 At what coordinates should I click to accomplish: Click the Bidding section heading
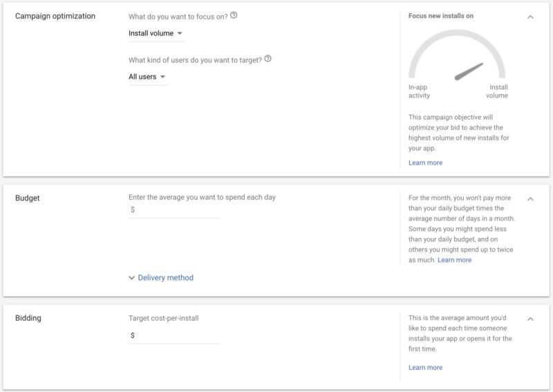tap(28, 318)
